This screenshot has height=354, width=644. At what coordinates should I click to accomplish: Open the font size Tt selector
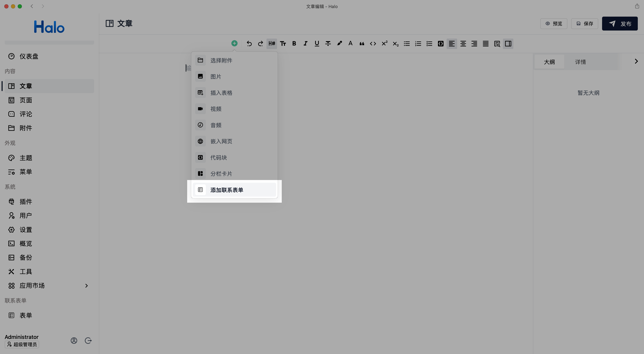click(283, 43)
